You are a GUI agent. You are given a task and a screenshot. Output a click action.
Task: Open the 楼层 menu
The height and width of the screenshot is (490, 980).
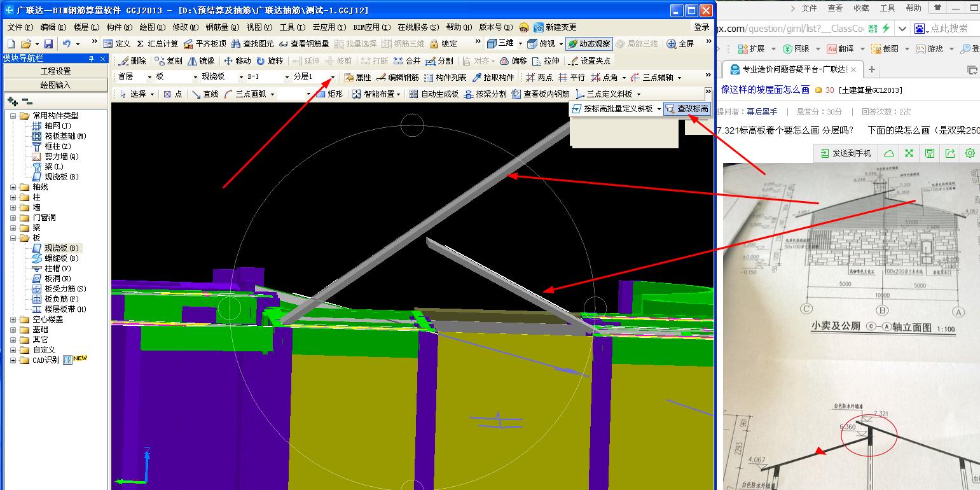coord(86,27)
